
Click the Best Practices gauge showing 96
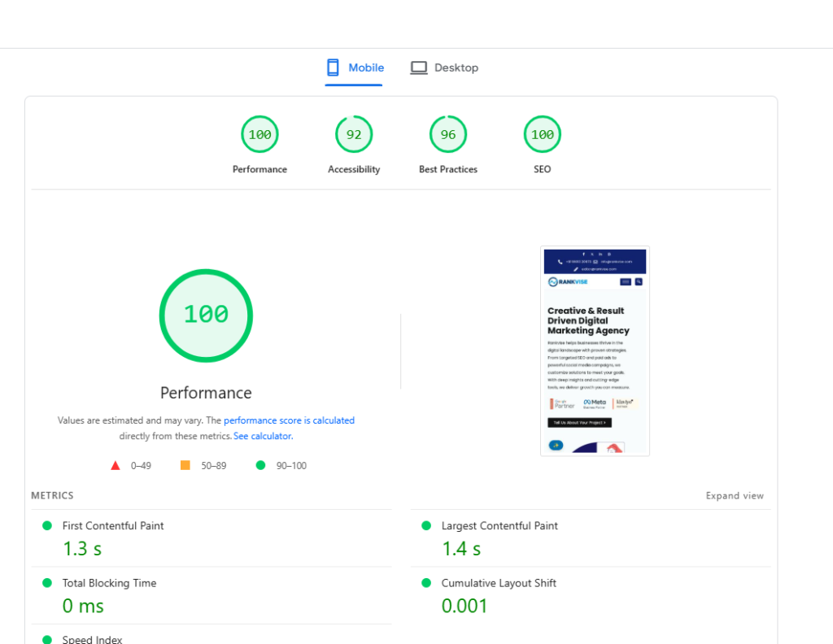pos(448,133)
